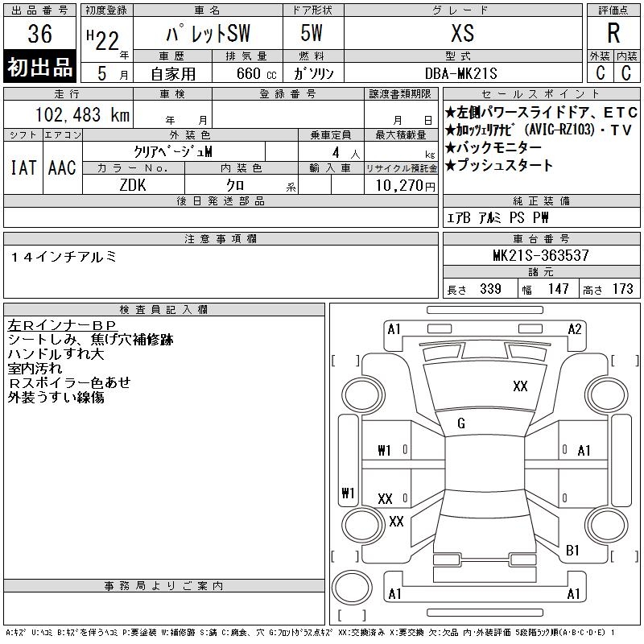Select the 後日発送部品 section header
Image resolution: width=644 pixels, height=644 pixels.
click(221, 201)
